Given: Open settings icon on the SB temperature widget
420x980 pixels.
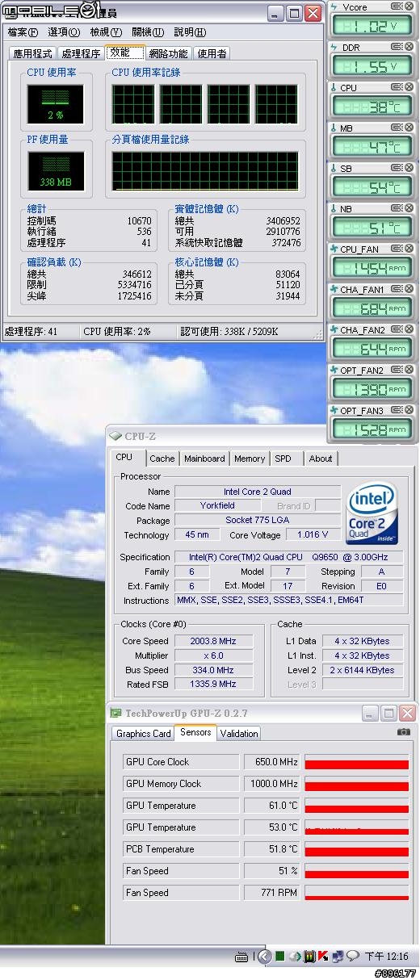Looking at the screenshot, I should point(397,168).
